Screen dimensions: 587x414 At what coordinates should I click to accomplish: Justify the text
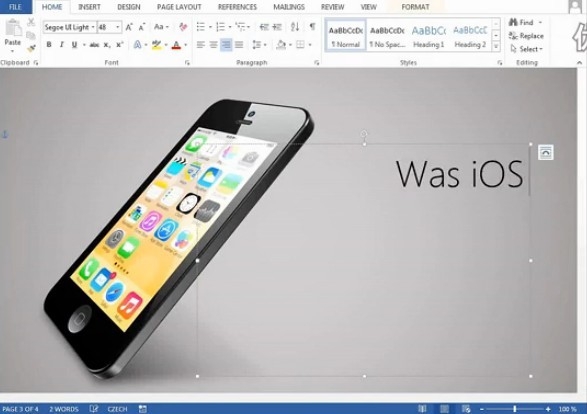[239, 45]
